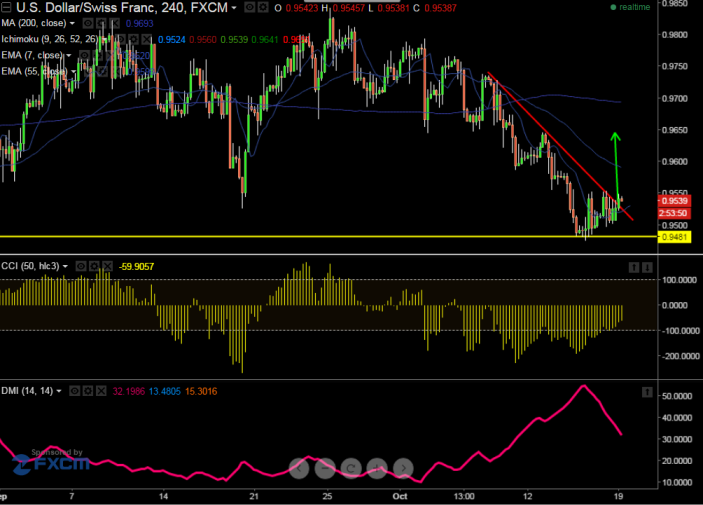
Task: Click the -200.0000 CCI scale label
Action: [x=680, y=356]
